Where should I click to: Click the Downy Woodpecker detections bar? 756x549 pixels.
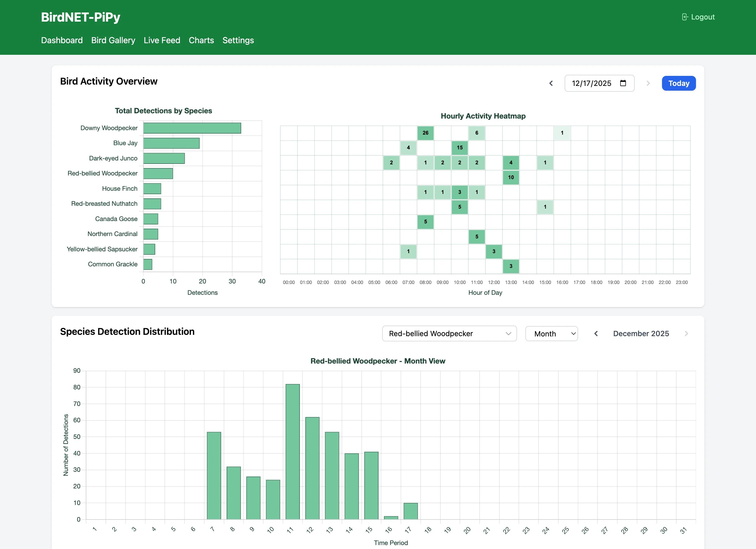(192, 128)
